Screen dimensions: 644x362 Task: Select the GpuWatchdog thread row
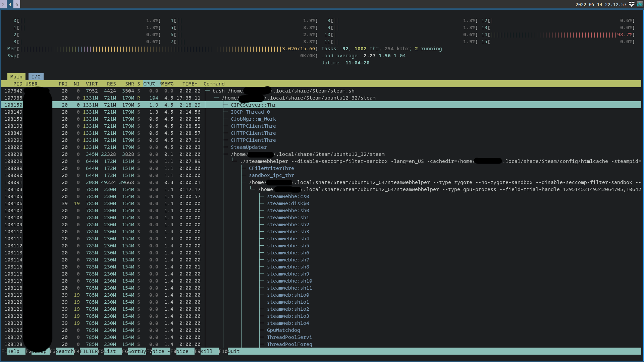[321, 330]
